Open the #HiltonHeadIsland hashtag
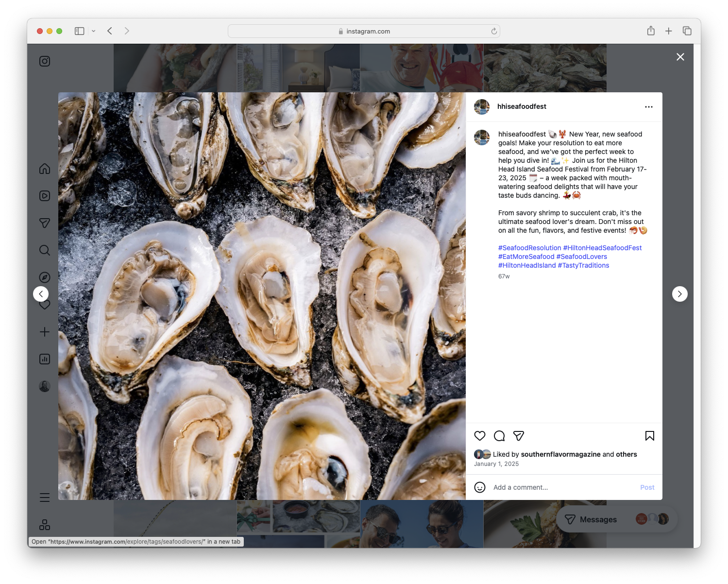Viewport: 728px width, 584px height. [527, 265]
